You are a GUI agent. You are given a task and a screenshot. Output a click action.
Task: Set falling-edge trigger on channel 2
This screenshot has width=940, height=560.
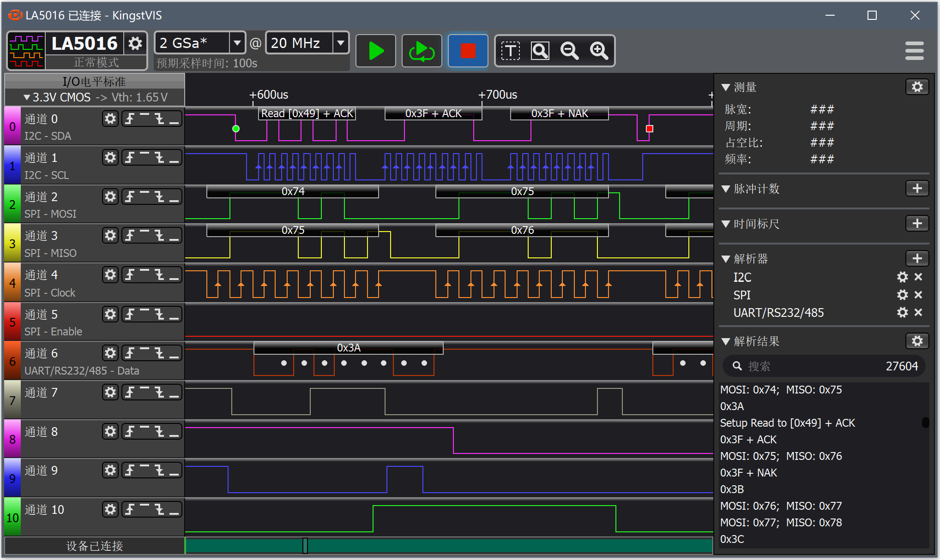(159, 197)
